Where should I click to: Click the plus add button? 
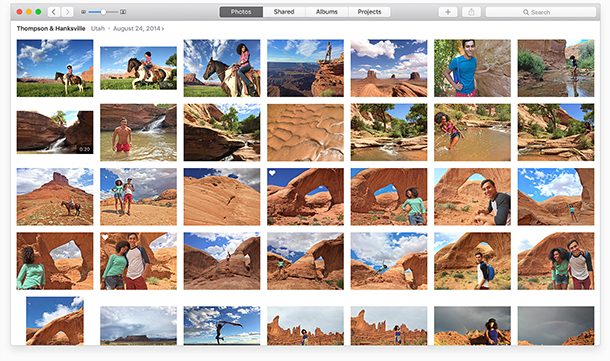pos(448,12)
